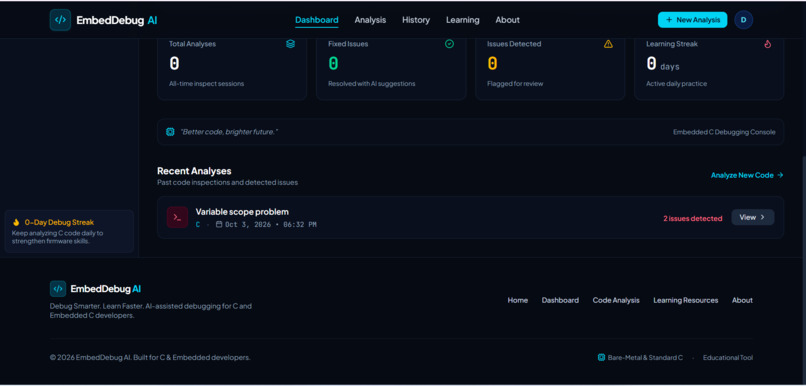Viewport: 806px width, 386px height.
Task: Click the Fixed Issues green 0 value
Action: (334, 64)
